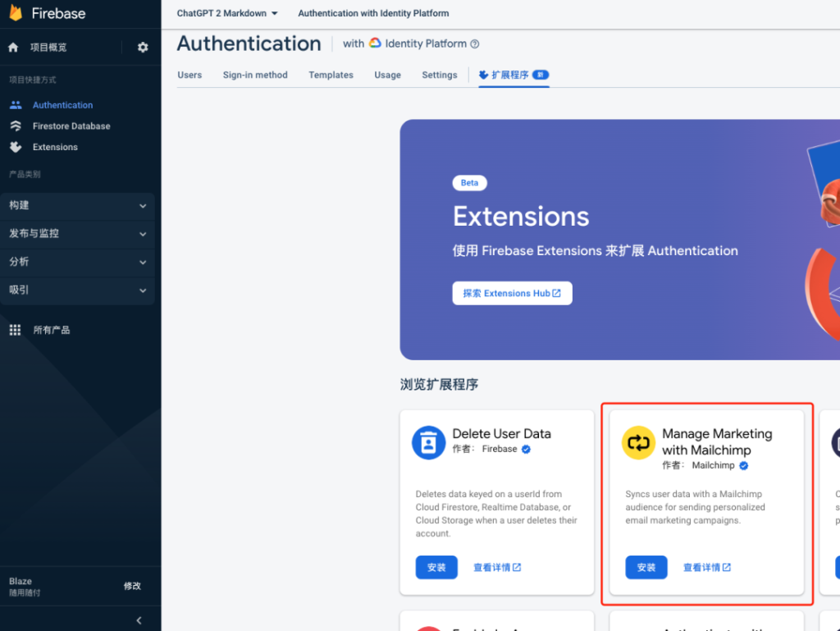Click the Authentication page heading
840x631 pixels.
[x=249, y=43]
